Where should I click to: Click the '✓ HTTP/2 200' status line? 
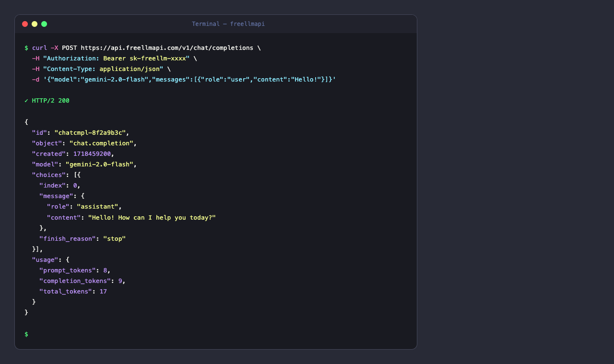[x=47, y=101]
